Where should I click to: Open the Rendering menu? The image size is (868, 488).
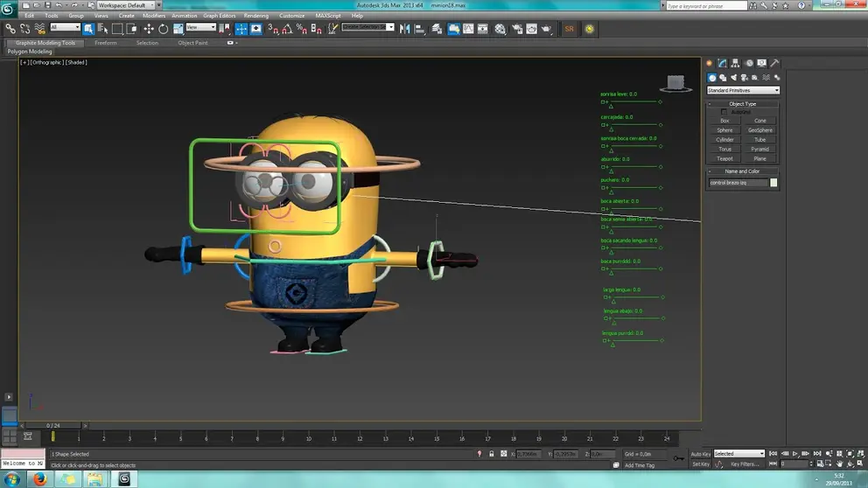(255, 16)
